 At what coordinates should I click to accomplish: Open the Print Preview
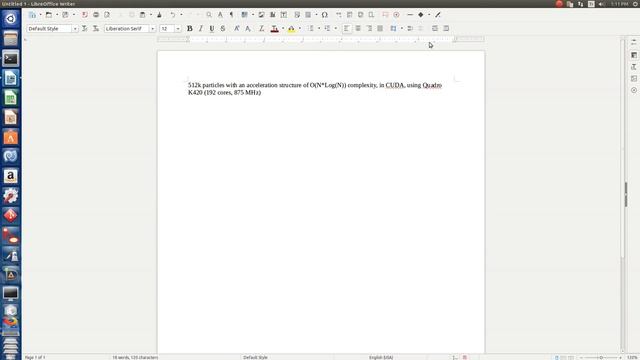107,15
